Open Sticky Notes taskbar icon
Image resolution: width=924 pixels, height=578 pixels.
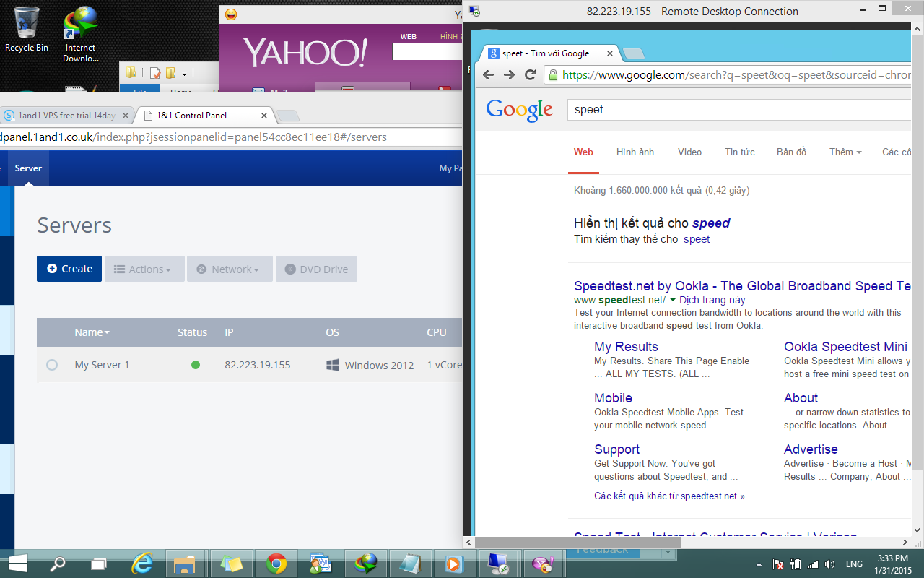[x=231, y=564]
